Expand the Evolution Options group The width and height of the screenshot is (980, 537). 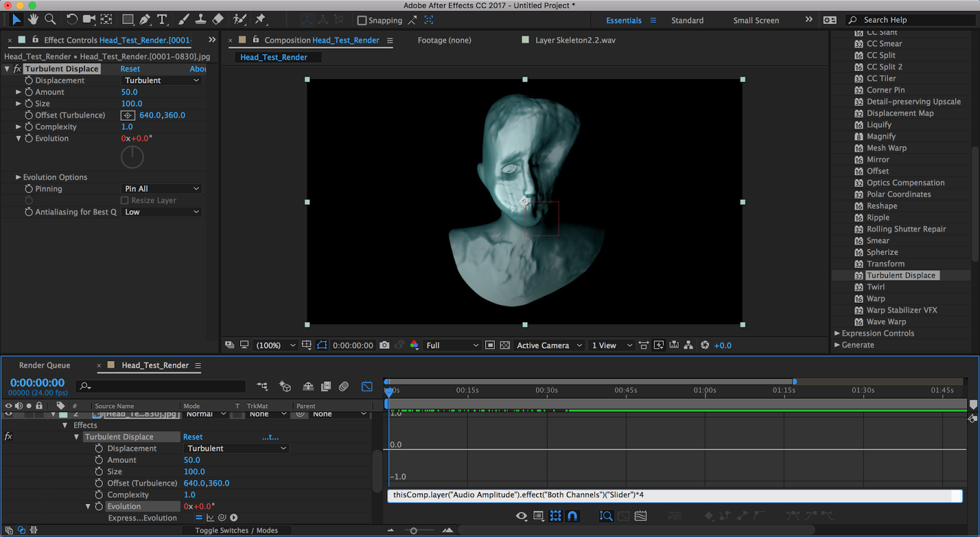[18, 177]
